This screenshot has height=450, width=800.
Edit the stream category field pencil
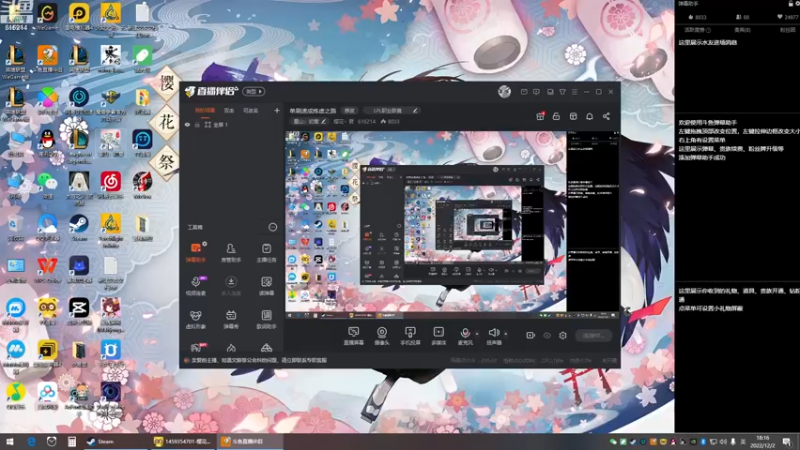coord(415,111)
